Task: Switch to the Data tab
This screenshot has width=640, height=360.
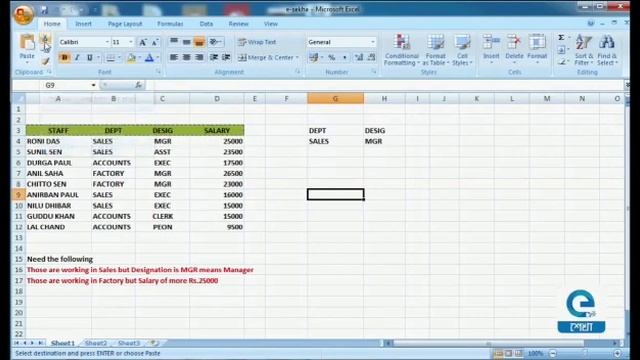Action: (206, 24)
